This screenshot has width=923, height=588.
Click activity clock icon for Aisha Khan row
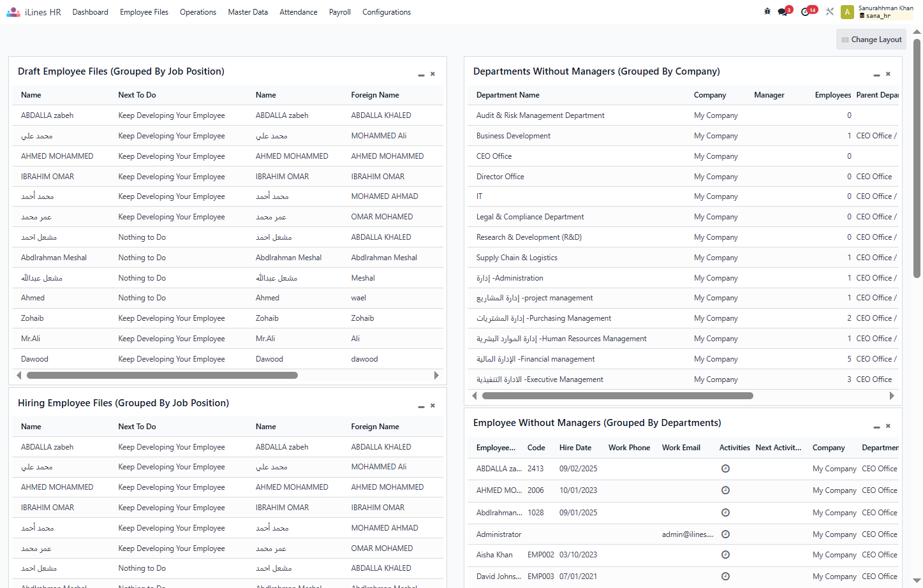[725, 555]
